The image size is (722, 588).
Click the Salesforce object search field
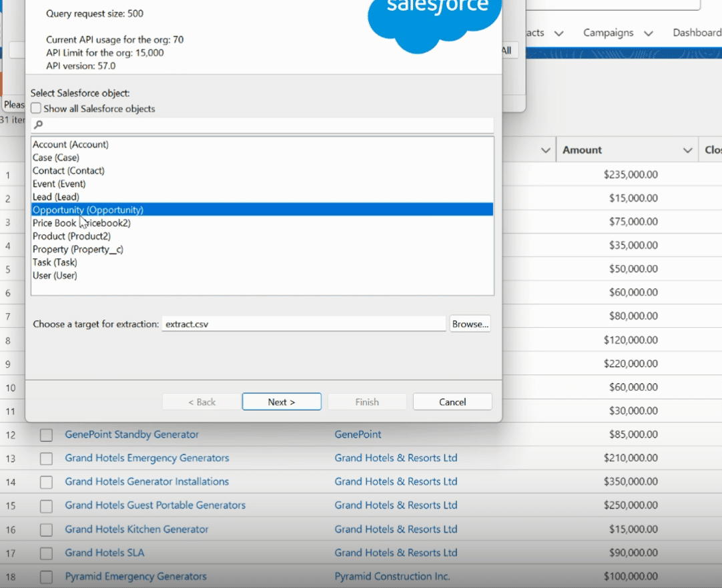[x=262, y=124]
